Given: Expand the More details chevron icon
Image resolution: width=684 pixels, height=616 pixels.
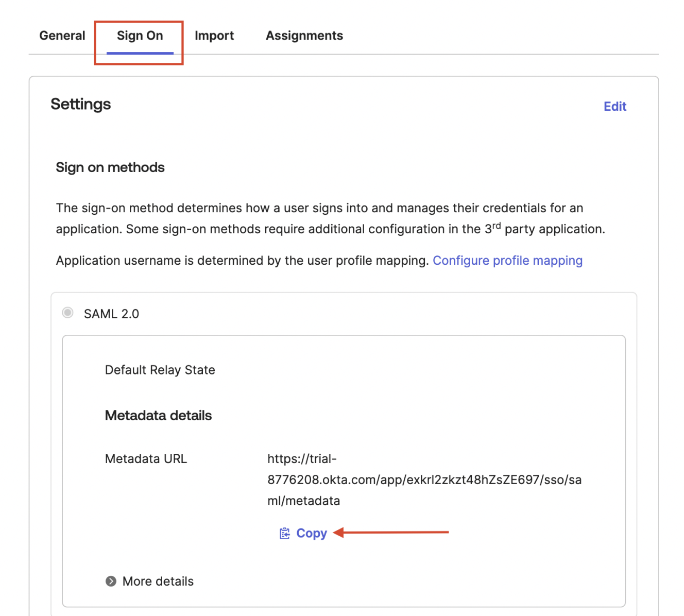Looking at the screenshot, I should 111,581.
